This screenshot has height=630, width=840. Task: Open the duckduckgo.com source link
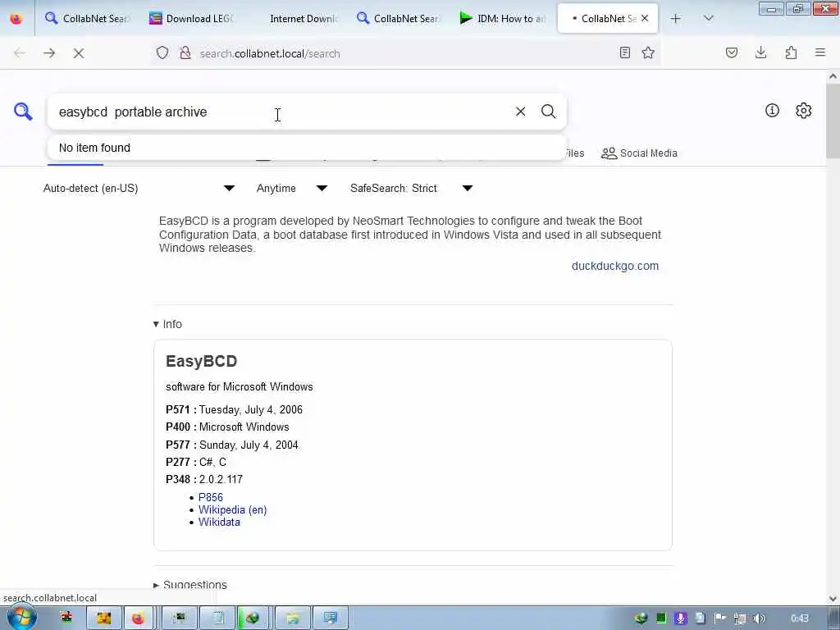[615, 266]
